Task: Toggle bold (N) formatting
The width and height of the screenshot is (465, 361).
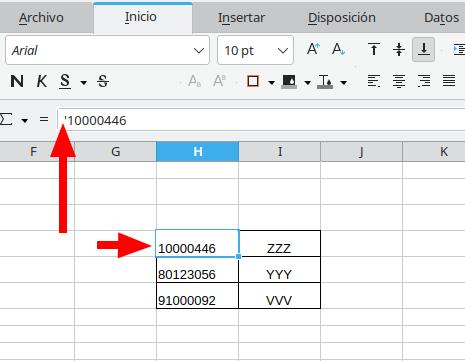Action: tap(17, 81)
